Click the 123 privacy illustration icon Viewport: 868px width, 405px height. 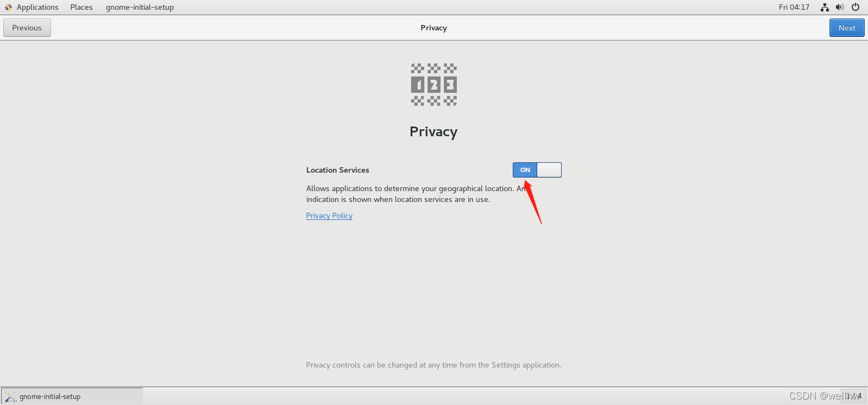tap(433, 84)
